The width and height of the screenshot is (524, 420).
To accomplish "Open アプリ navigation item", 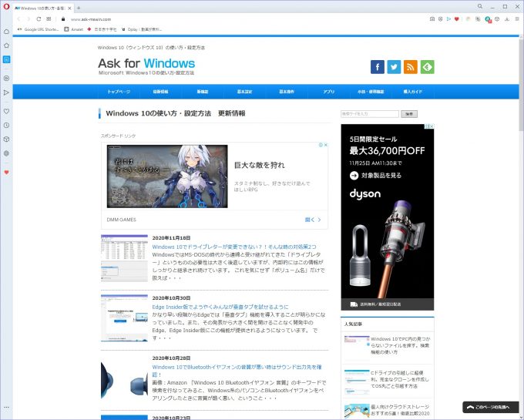I will (329, 92).
